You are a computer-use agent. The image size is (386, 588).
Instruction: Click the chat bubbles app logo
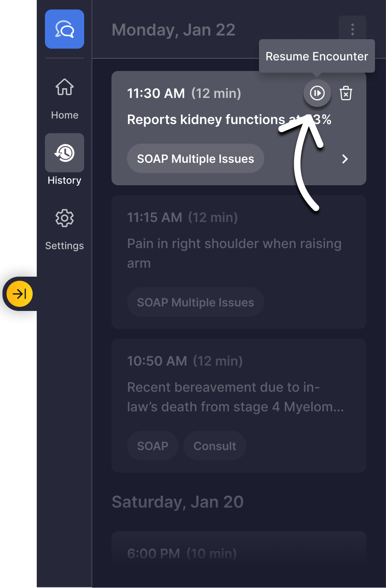[x=65, y=29]
